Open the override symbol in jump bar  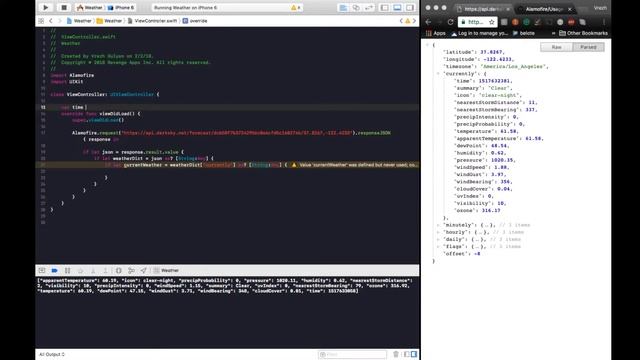click(195, 20)
